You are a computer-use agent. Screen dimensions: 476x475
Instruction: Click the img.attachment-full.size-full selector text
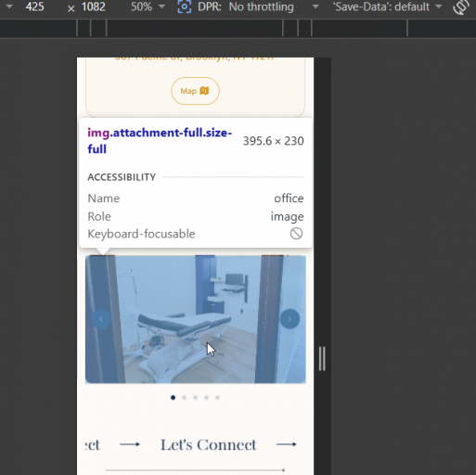pos(160,141)
